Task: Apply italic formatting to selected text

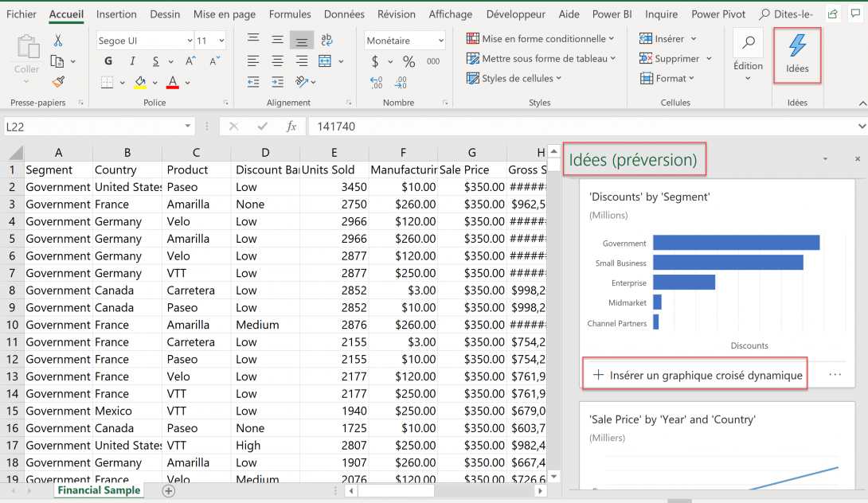Action: tap(133, 60)
